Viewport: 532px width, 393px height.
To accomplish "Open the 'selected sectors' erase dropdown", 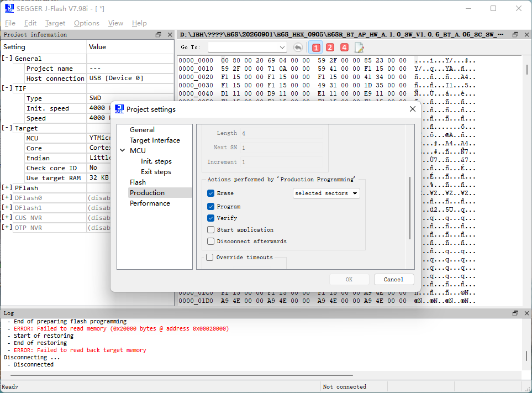I will pos(326,193).
